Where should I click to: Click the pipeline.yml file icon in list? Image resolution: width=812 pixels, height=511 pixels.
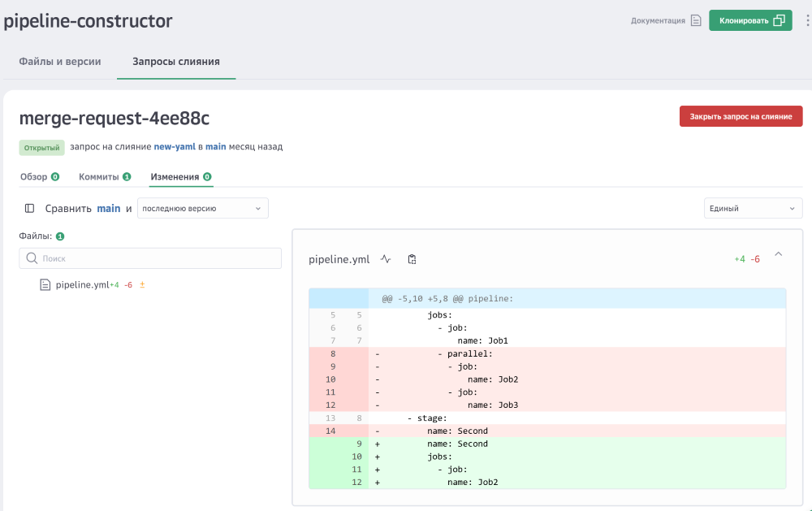click(45, 284)
